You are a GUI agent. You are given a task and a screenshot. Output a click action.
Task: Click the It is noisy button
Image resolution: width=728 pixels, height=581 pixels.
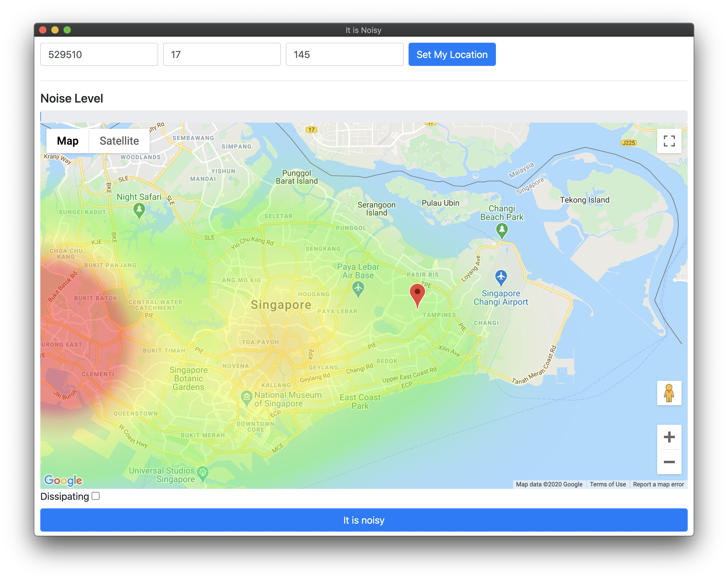pos(364,520)
